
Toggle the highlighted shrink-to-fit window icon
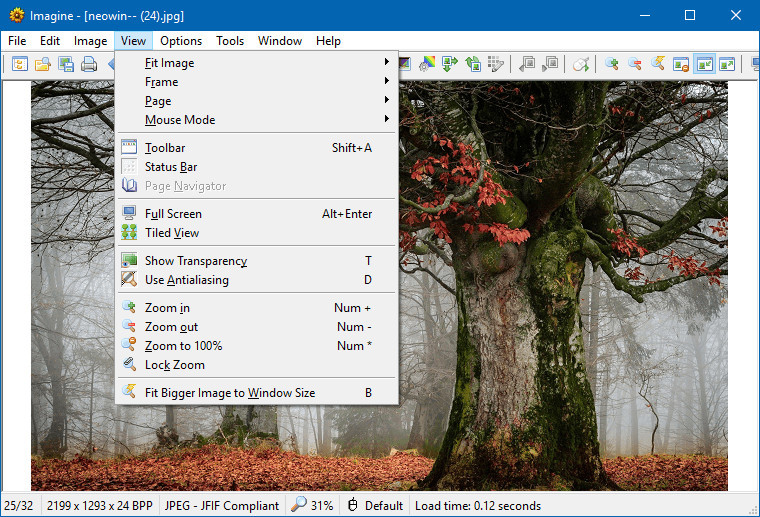pyautogui.click(x=704, y=64)
